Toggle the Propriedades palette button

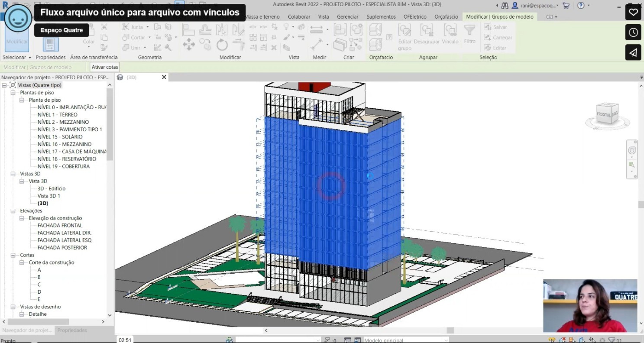[x=50, y=45]
